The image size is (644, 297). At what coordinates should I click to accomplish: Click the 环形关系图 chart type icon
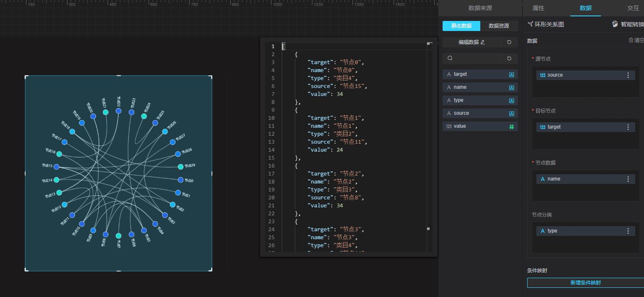pyautogui.click(x=530, y=24)
